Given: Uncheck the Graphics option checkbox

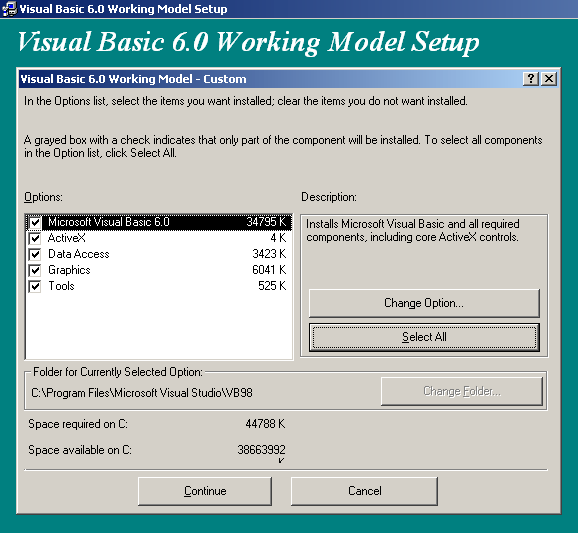Looking at the screenshot, I should click(35, 270).
